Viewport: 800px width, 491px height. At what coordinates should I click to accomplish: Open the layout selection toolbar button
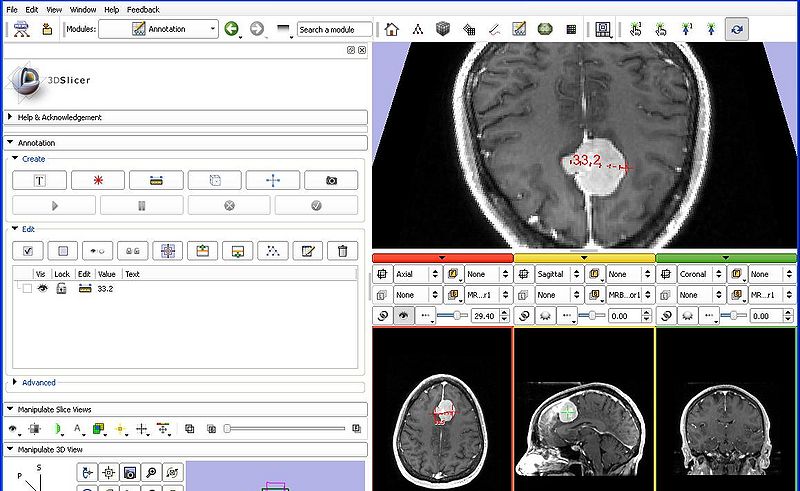coord(604,29)
